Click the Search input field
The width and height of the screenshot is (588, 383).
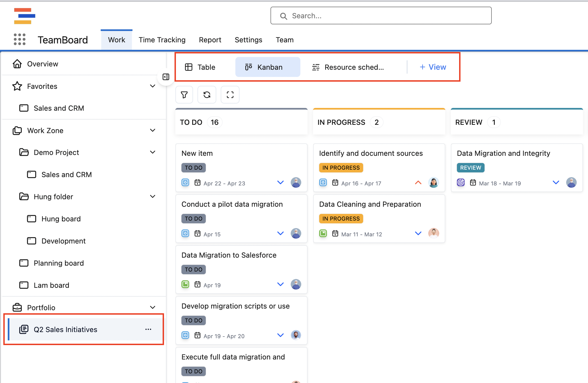pyautogui.click(x=381, y=16)
